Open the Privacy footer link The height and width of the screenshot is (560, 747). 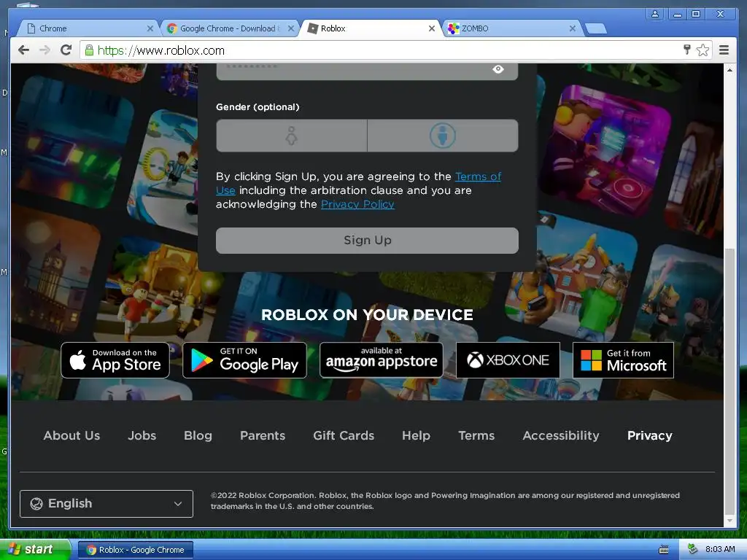(x=650, y=436)
